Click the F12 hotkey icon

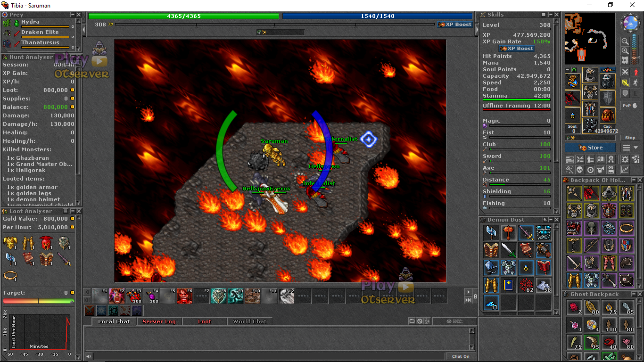(x=287, y=296)
